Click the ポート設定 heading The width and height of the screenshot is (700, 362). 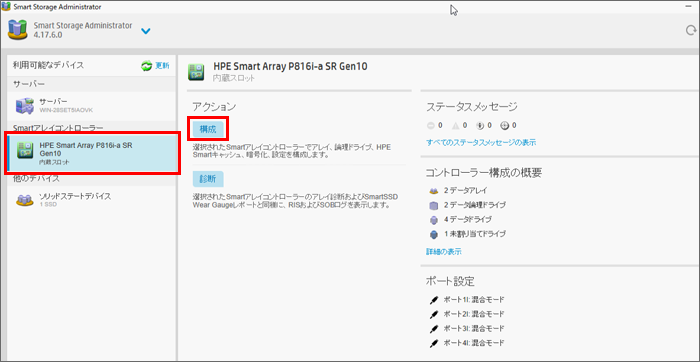[x=450, y=281]
